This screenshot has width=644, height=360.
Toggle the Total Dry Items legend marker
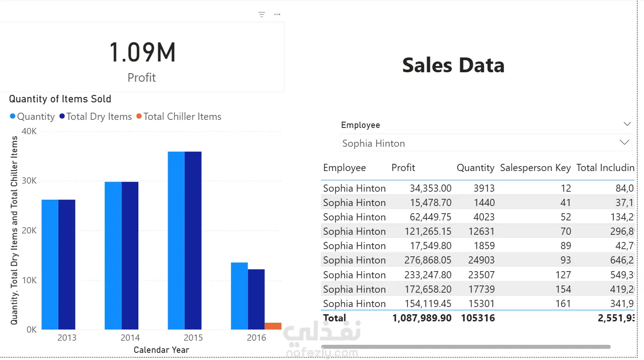(62, 117)
